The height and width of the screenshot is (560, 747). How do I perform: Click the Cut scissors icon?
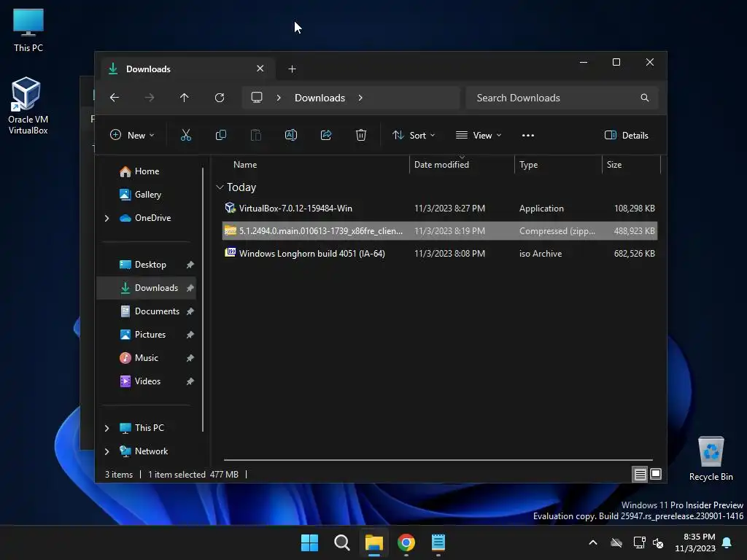186,135
